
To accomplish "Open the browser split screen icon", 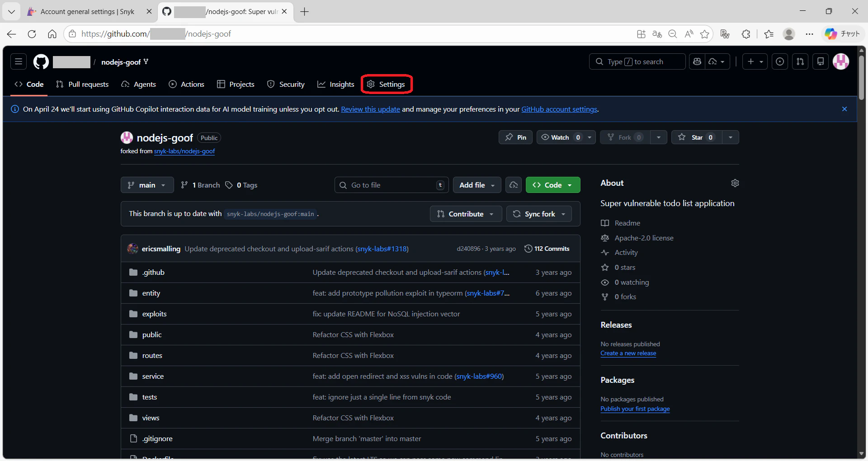I will (x=641, y=34).
